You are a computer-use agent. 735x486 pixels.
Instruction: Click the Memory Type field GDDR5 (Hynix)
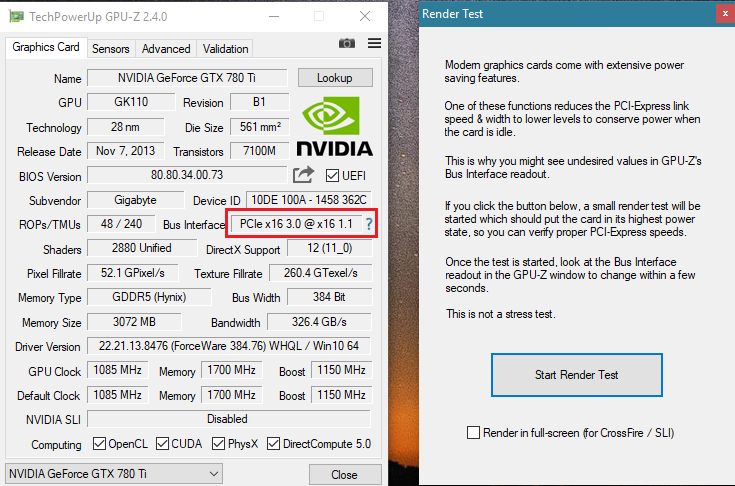[149, 297]
